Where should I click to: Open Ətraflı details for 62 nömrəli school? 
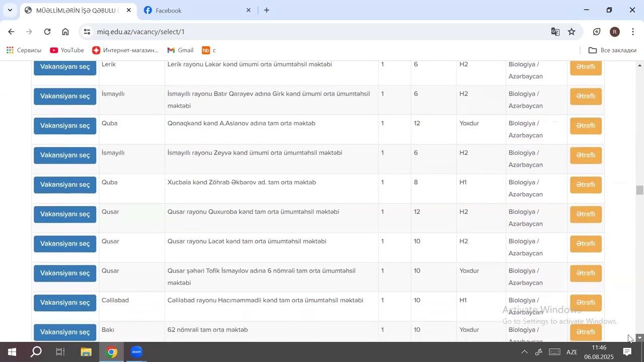[x=586, y=332]
